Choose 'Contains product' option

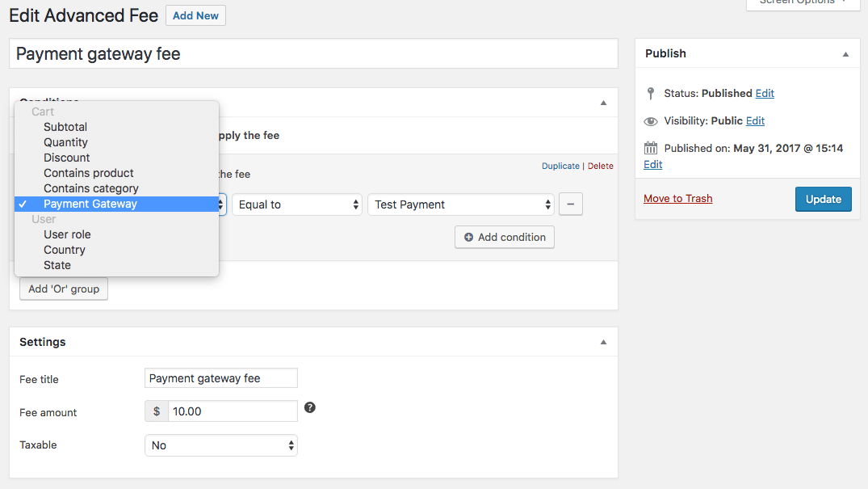tap(117, 173)
